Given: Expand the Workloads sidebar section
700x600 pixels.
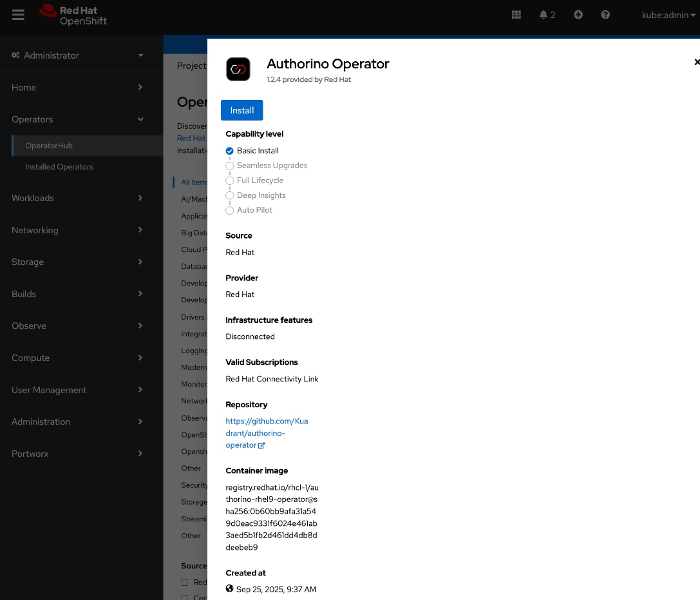Looking at the screenshot, I should point(33,198).
